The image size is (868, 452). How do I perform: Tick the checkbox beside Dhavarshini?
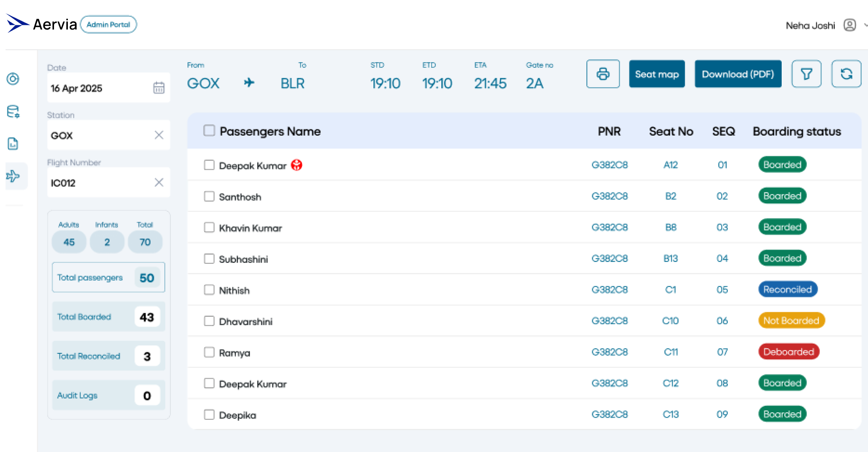coord(209,321)
